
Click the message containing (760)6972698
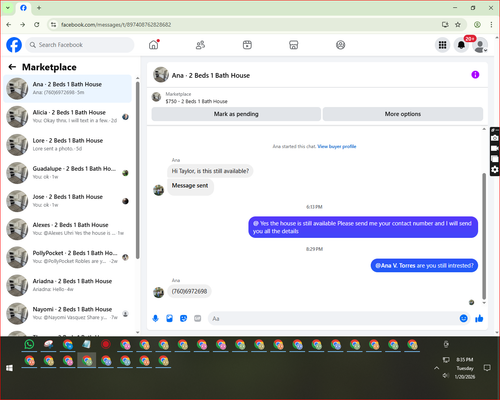189,291
